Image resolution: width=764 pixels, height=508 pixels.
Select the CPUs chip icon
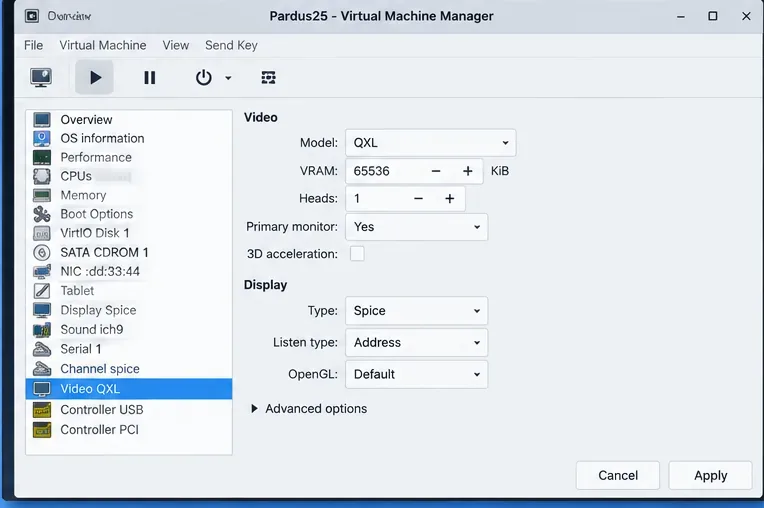(42, 176)
